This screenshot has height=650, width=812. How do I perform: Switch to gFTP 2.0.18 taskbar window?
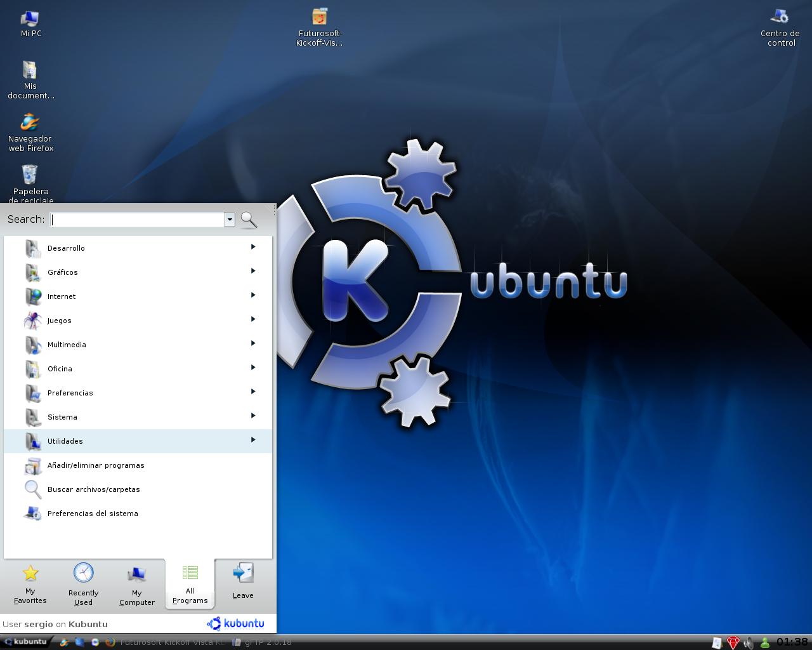click(263, 642)
